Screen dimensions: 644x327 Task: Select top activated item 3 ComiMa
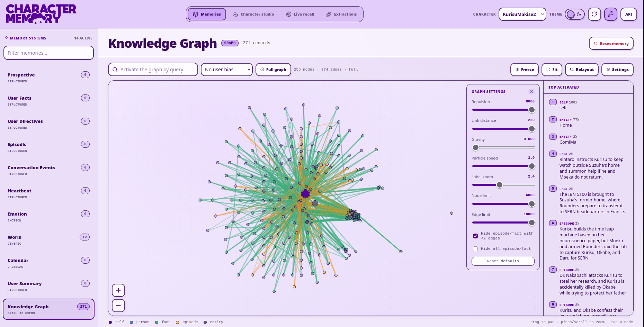tap(589, 139)
